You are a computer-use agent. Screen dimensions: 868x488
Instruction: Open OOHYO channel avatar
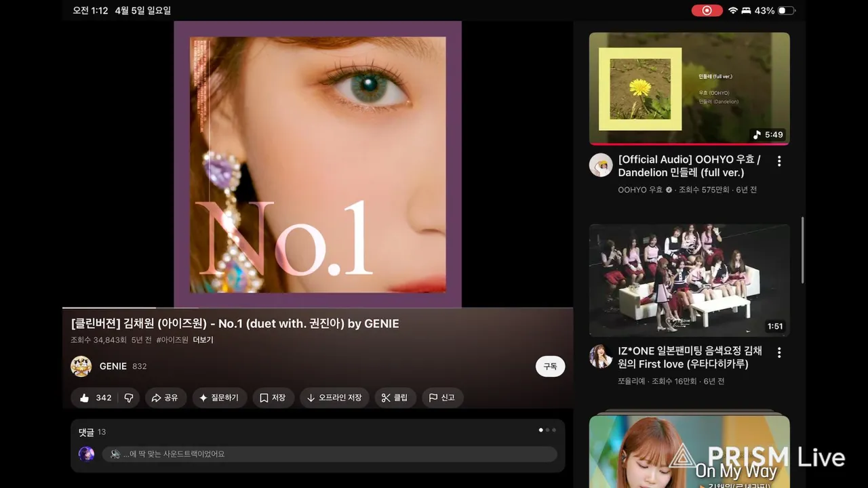(601, 165)
